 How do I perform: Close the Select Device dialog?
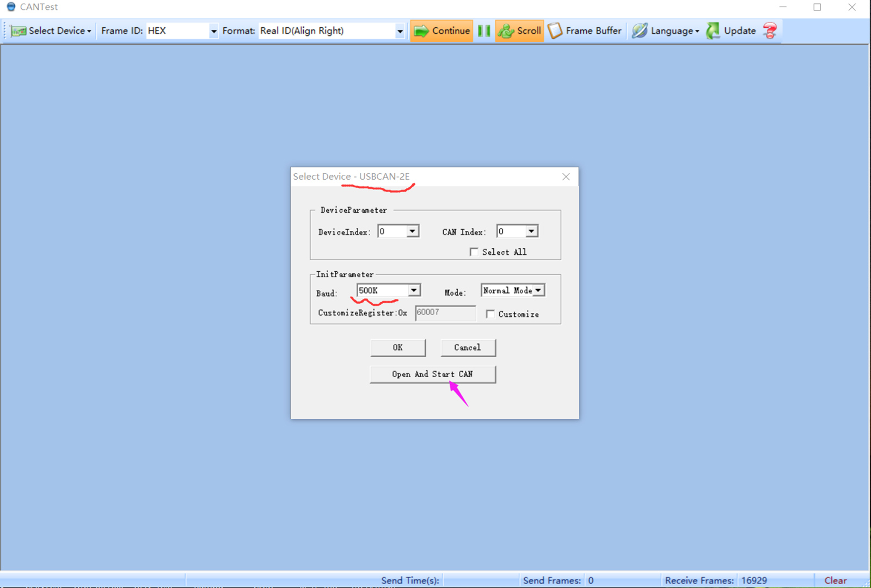(566, 177)
